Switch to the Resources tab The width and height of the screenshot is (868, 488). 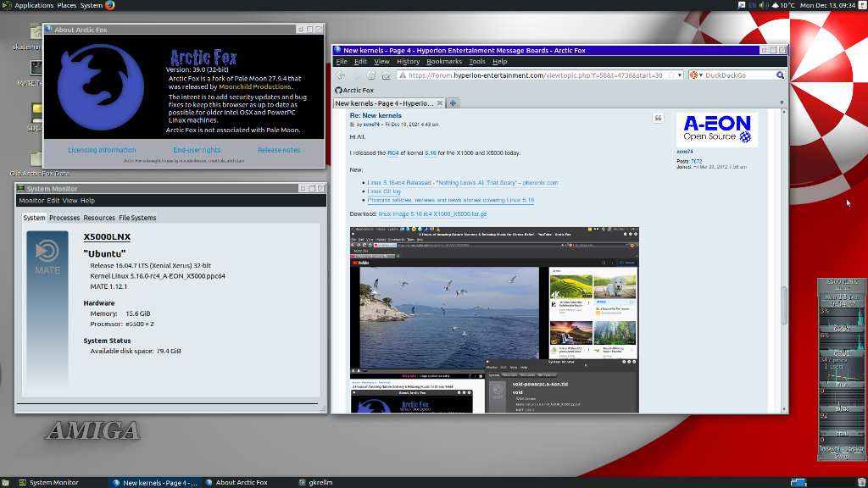tap(99, 218)
